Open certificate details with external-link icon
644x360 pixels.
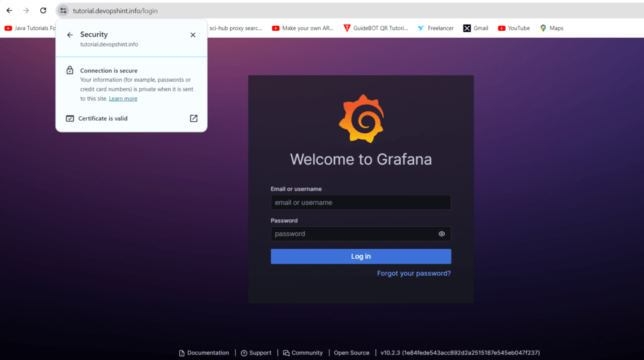[x=194, y=118]
